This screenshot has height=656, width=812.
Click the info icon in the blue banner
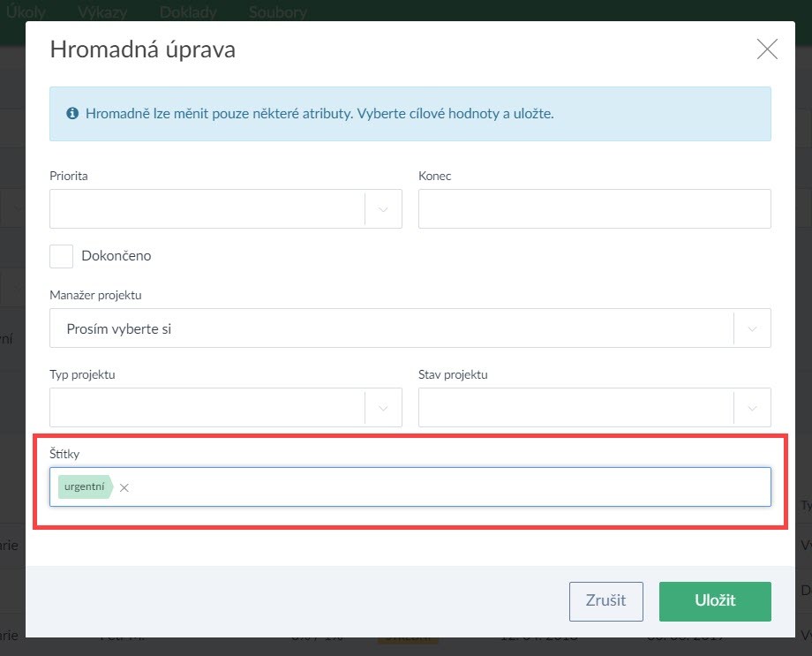click(72, 114)
